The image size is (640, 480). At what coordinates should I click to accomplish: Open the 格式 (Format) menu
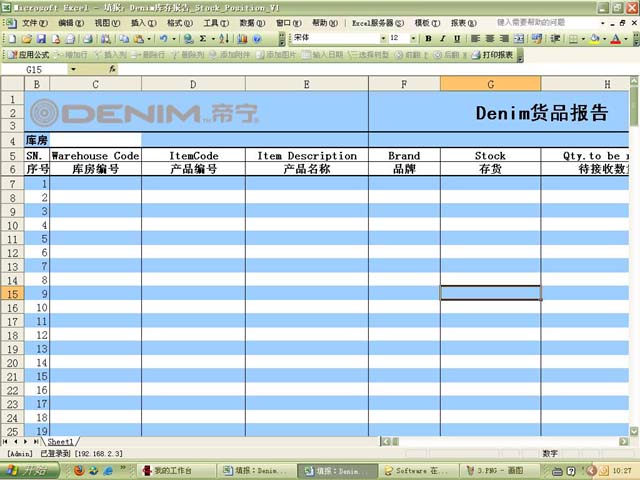[180, 22]
